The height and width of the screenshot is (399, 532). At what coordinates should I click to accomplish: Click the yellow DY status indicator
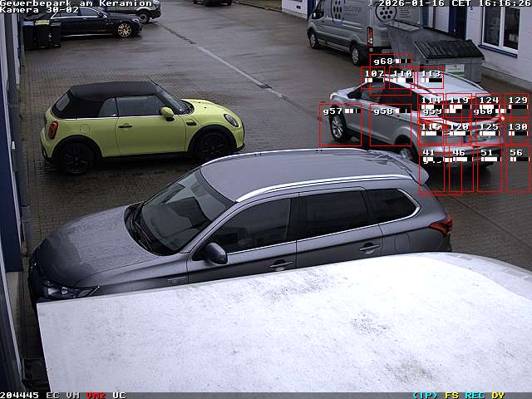(x=497, y=395)
